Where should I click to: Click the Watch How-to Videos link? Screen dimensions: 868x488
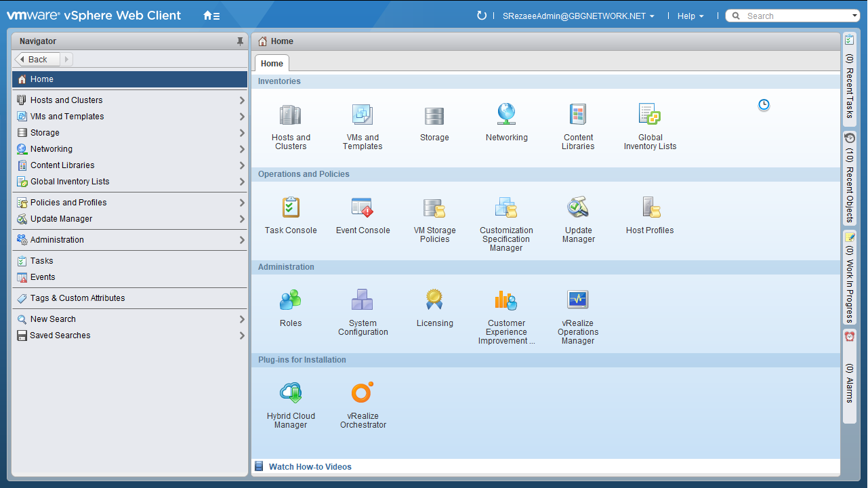coord(310,467)
